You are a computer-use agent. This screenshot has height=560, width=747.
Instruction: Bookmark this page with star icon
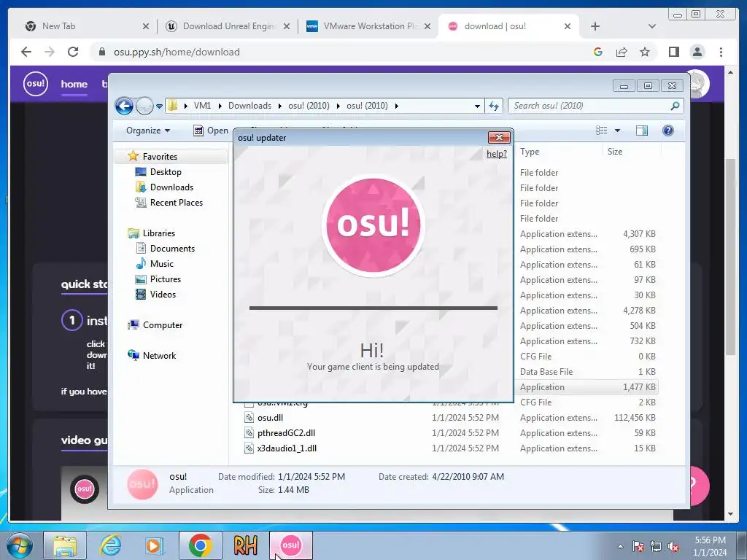(645, 52)
